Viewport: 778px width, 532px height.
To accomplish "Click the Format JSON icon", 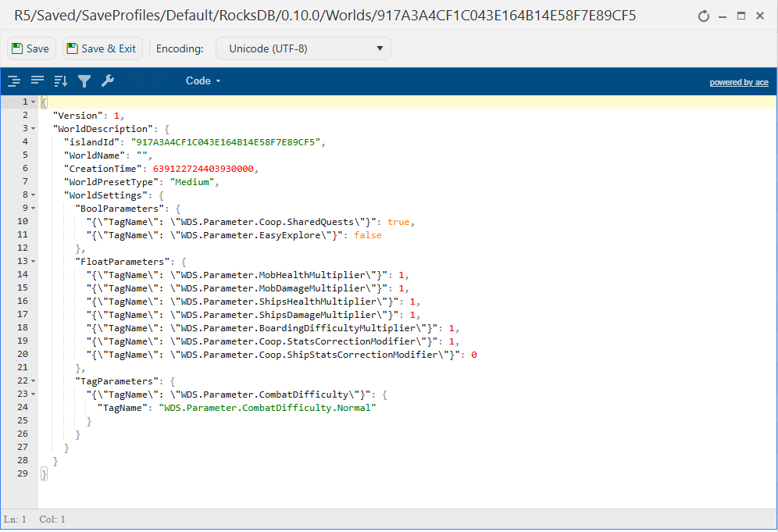I will (14, 80).
